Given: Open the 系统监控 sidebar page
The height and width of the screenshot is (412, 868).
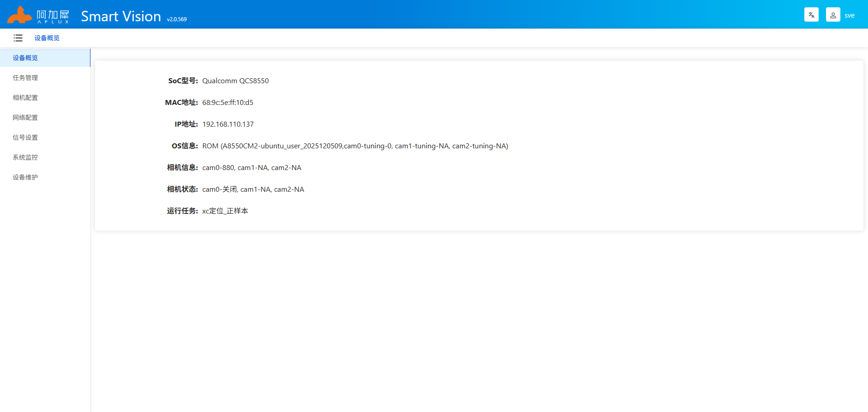Looking at the screenshot, I should (x=25, y=157).
